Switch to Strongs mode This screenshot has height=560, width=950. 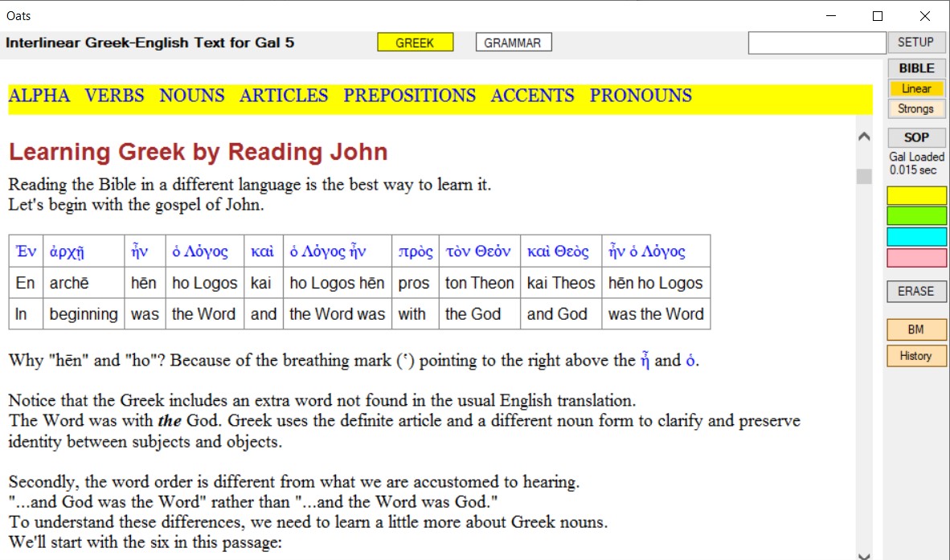click(916, 109)
